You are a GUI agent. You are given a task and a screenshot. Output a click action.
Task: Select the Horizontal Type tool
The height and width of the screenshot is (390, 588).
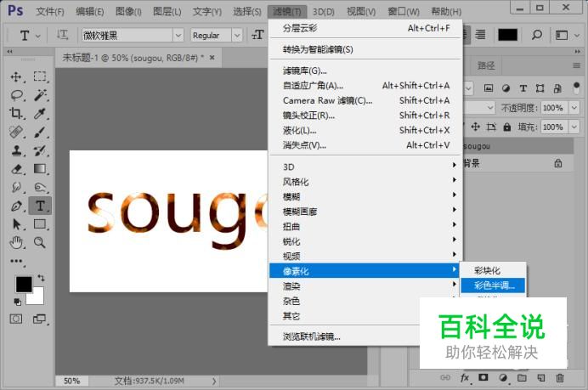point(40,206)
